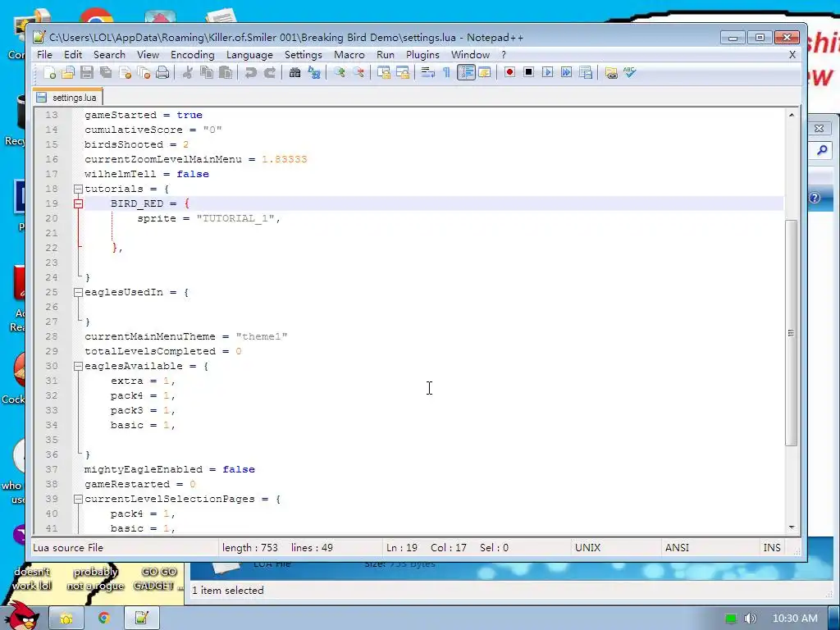Select the settings.lua document tab
The width and height of the screenshot is (840, 630).
tap(67, 98)
